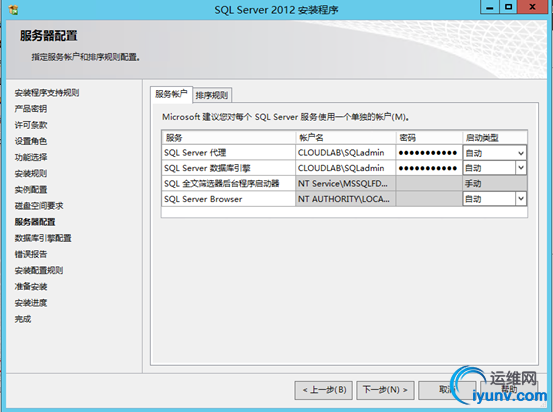Close the SQL Server 2012 setup window
Screen dimensions: 553x412
point(533,7)
